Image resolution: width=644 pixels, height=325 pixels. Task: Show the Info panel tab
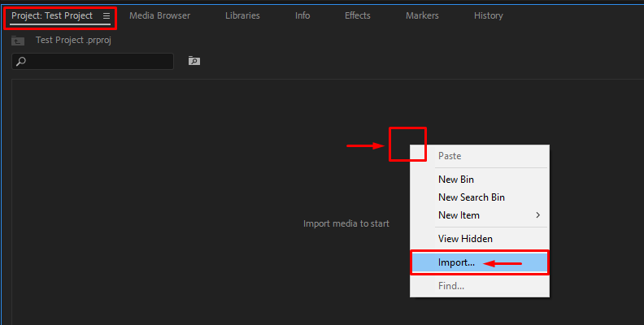[x=302, y=15]
